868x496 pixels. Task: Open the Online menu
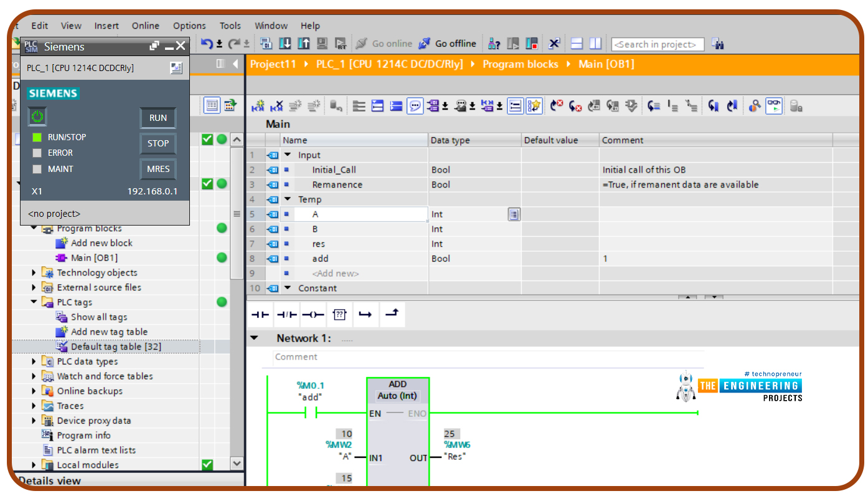click(x=146, y=26)
